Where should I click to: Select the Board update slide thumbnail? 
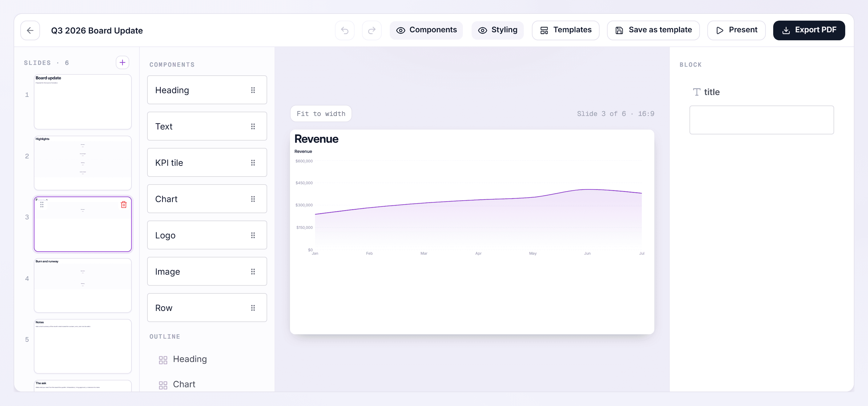82,102
